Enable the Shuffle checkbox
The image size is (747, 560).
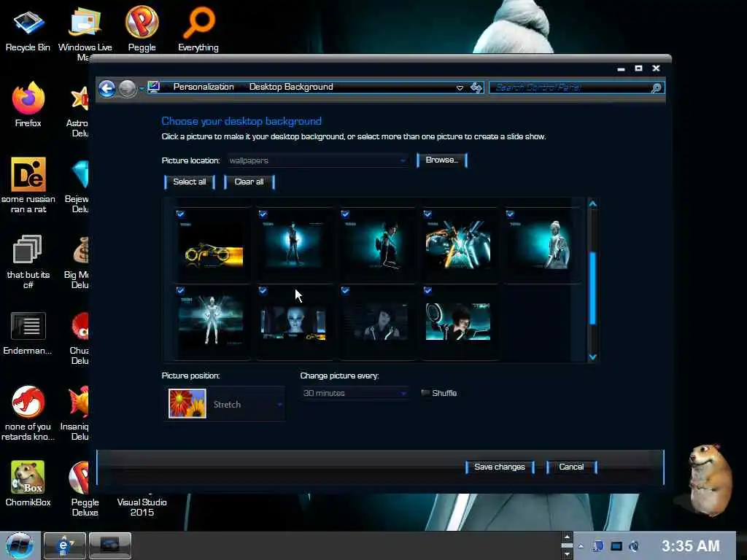point(425,393)
